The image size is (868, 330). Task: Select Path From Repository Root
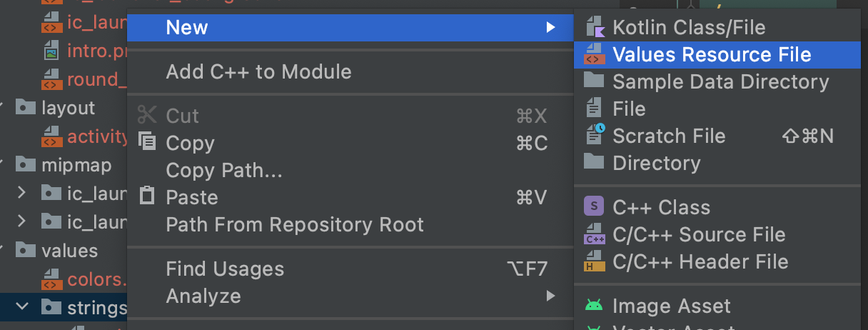coord(295,224)
